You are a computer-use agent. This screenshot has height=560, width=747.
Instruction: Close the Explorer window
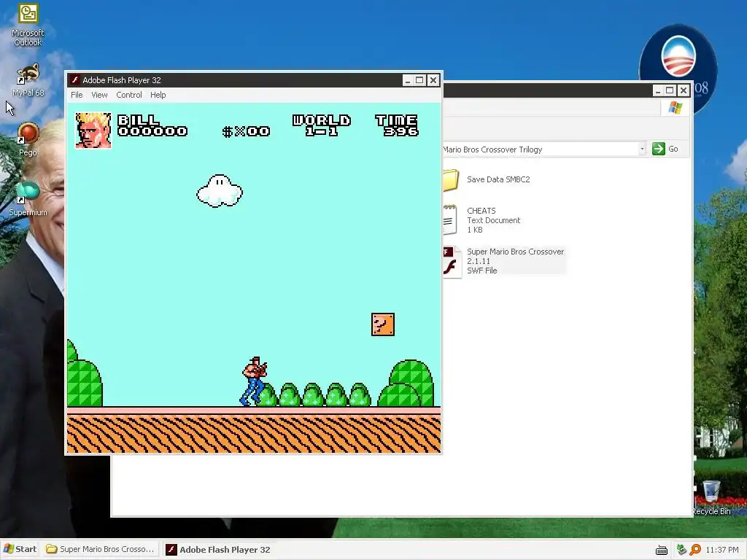[684, 90]
